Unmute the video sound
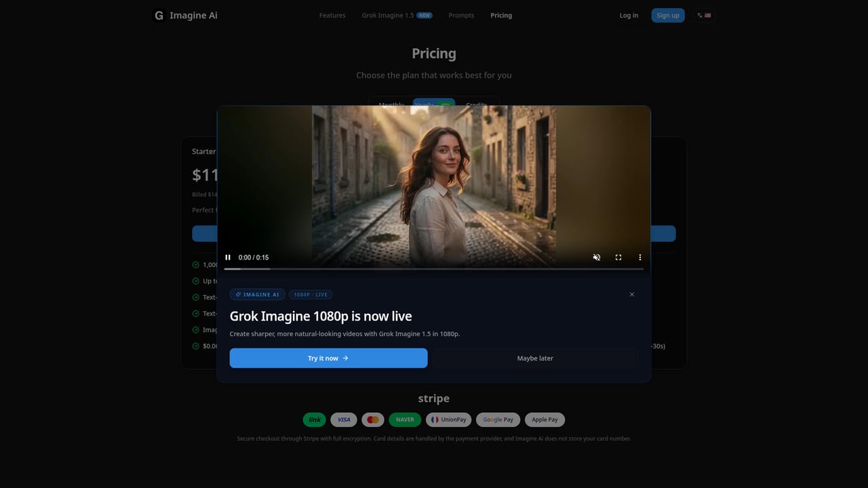The image size is (868, 488). coord(597,258)
